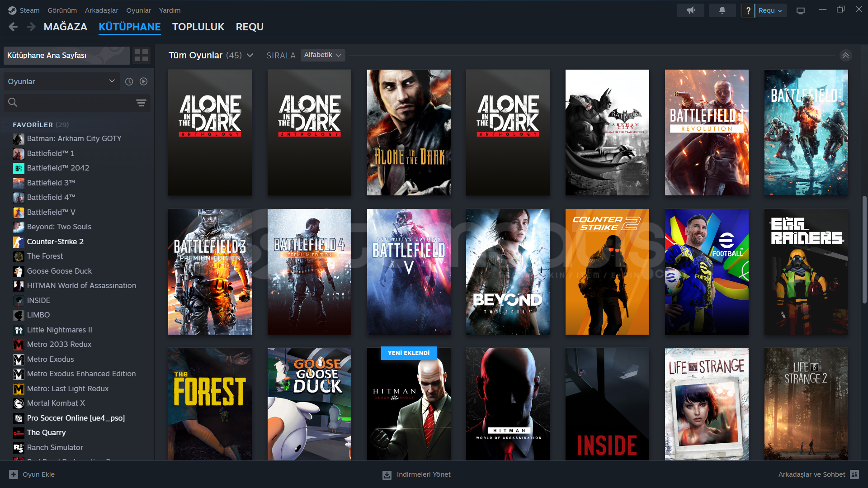Select Mortal Kombat X sidebar icon

(x=19, y=403)
